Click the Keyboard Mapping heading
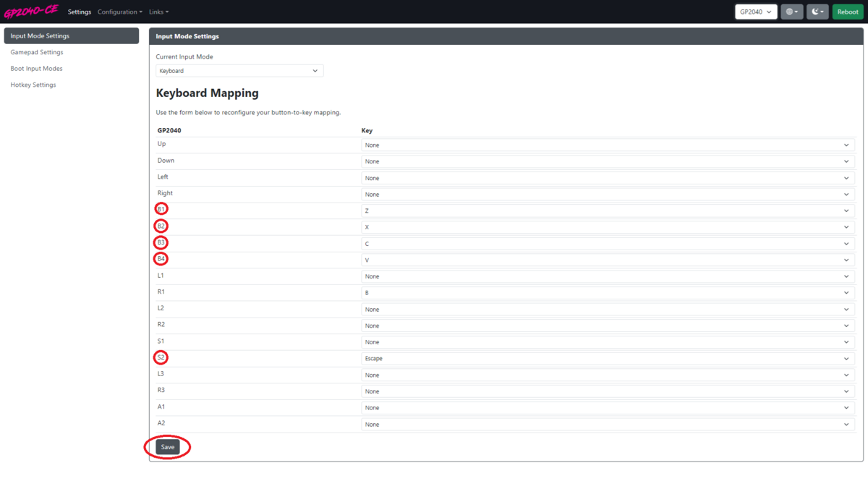This screenshot has width=868, height=489. point(207,93)
